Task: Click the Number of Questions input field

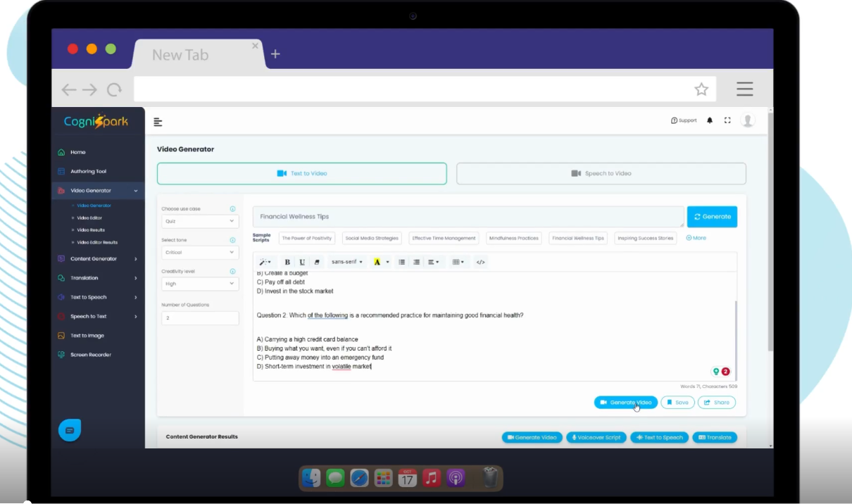Action: 200,318
